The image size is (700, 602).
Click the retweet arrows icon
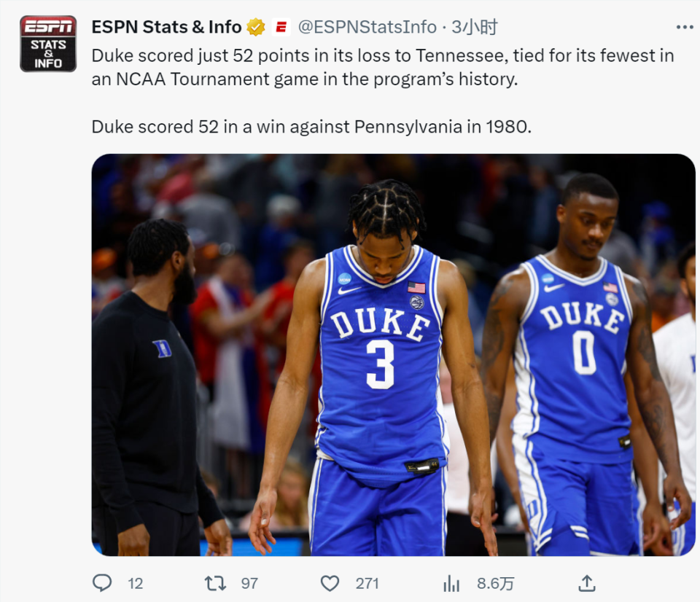click(x=215, y=582)
